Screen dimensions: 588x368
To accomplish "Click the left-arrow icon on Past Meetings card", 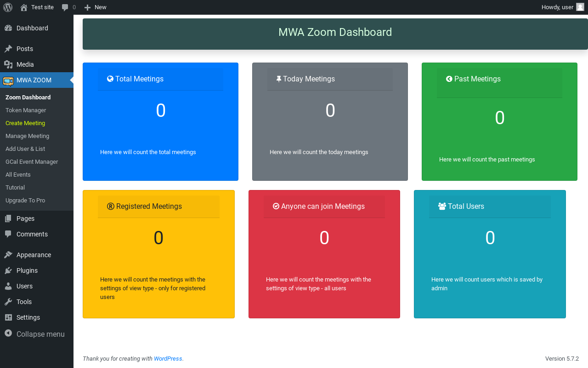I will pyautogui.click(x=449, y=79).
